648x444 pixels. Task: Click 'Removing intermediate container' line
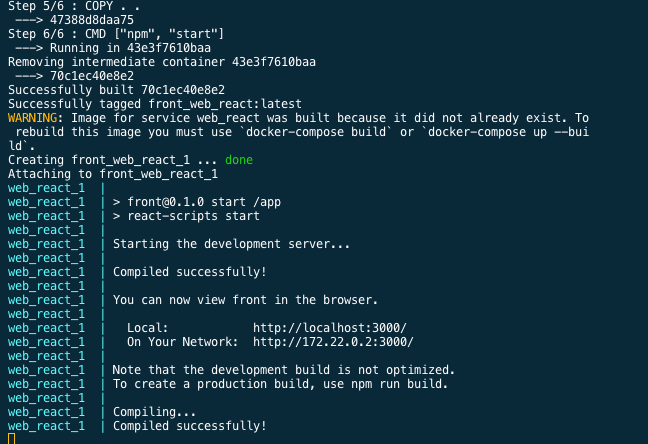(x=162, y=62)
